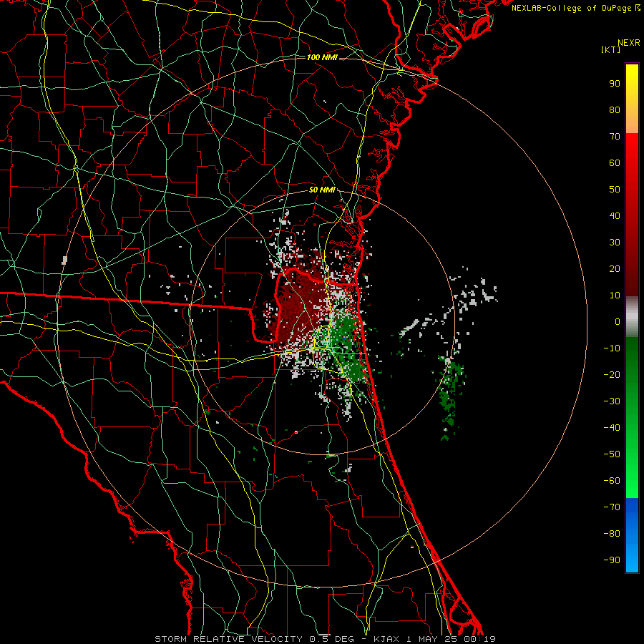Screen dimensions: 644x644
Task: Pick the blue segment of the color bar
Action: [x=632, y=535]
